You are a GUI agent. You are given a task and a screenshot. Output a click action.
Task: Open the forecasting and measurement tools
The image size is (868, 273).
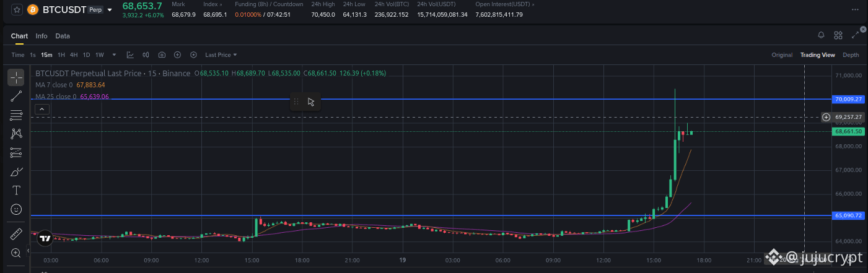coord(16,153)
